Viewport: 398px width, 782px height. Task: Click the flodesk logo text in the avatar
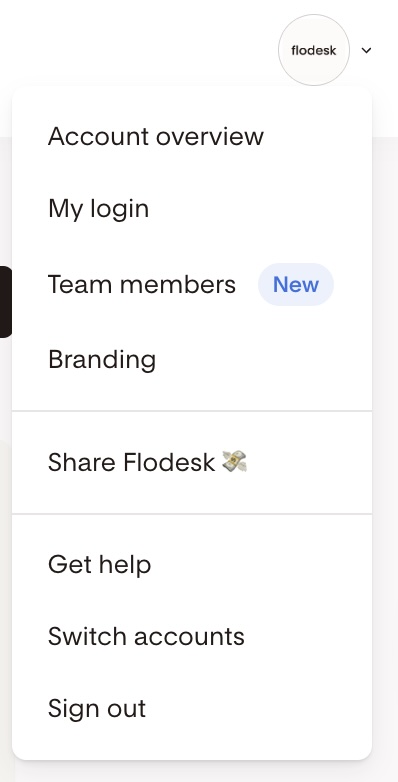[314, 50]
